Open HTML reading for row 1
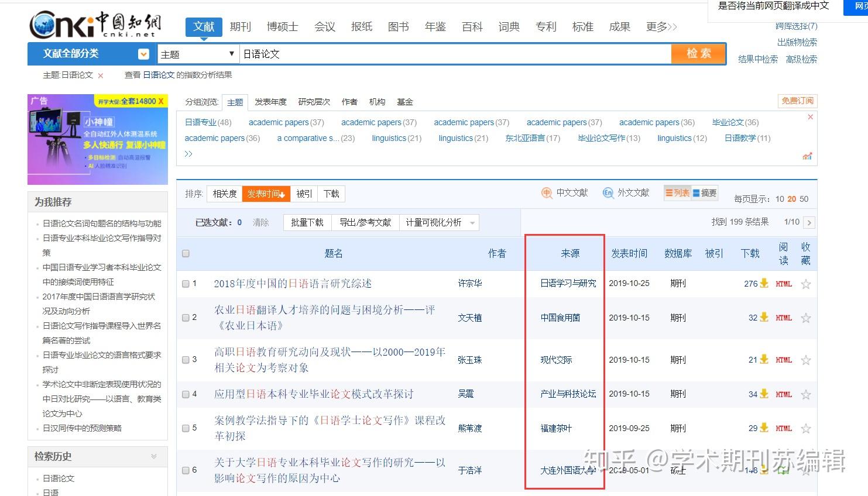868x496 pixels. click(784, 284)
